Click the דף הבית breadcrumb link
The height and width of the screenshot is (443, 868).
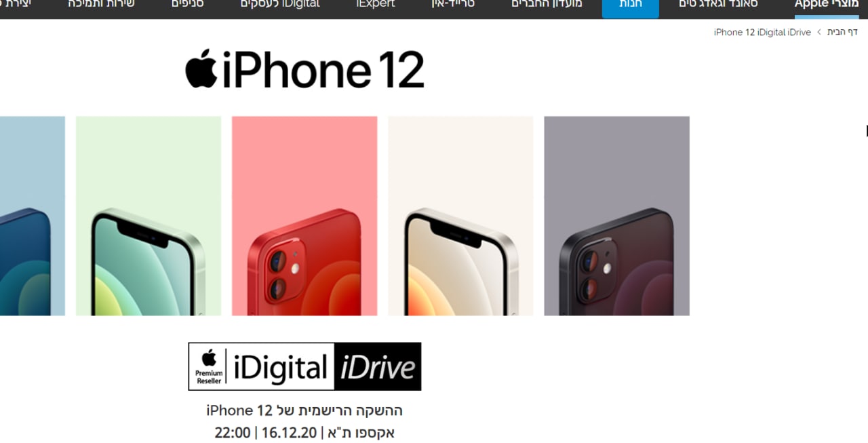[x=842, y=32]
